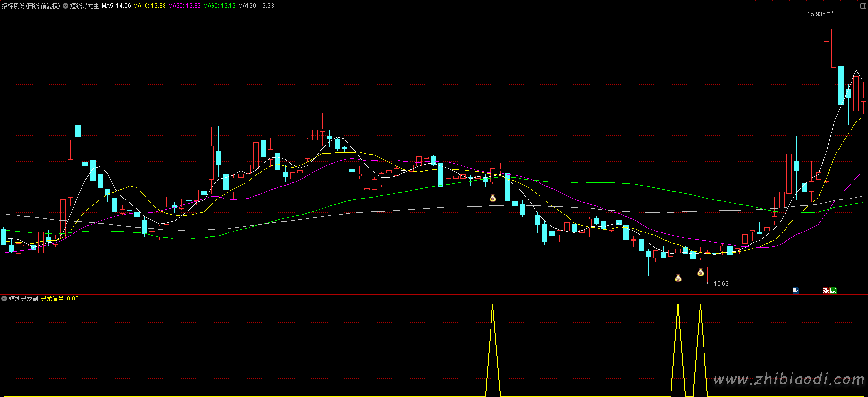Click the blue 财 event marker
The image size is (868, 397).
(796, 291)
